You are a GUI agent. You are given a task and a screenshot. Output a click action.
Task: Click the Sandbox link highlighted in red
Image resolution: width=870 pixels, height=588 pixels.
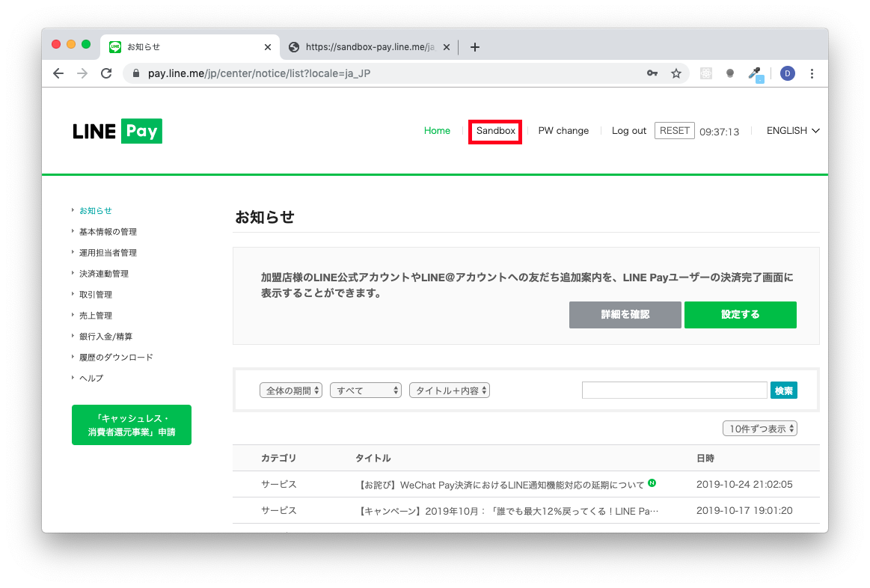(494, 131)
